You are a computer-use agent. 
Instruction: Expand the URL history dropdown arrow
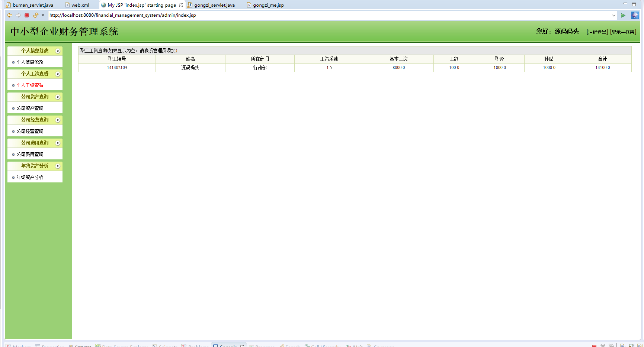tap(614, 15)
